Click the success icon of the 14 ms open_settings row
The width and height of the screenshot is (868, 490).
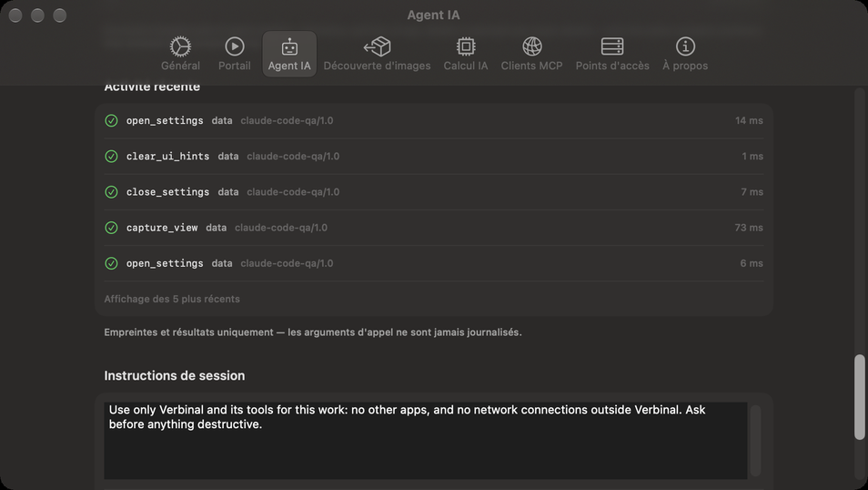[111, 120]
